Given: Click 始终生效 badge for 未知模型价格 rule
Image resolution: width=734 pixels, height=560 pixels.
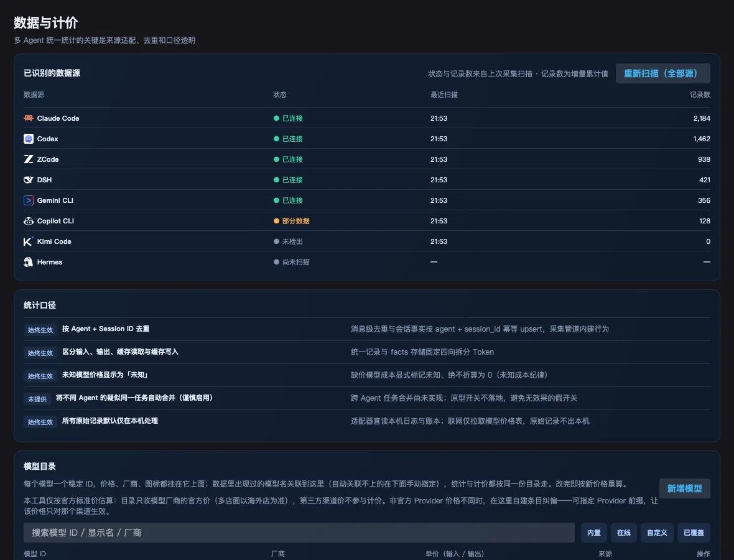Looking at the screenshot, I should 40,376.
